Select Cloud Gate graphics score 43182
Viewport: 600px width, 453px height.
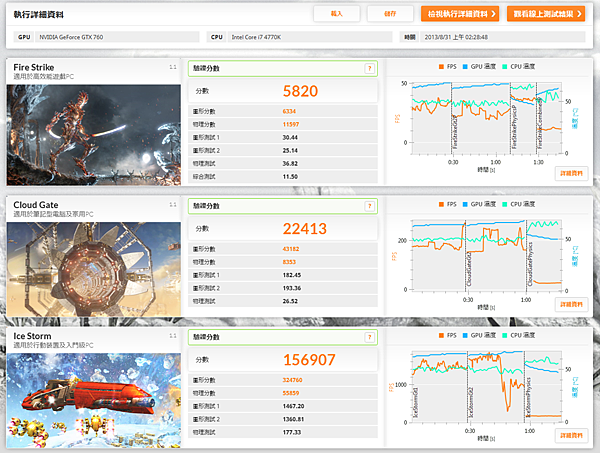[x=291, y=249]
